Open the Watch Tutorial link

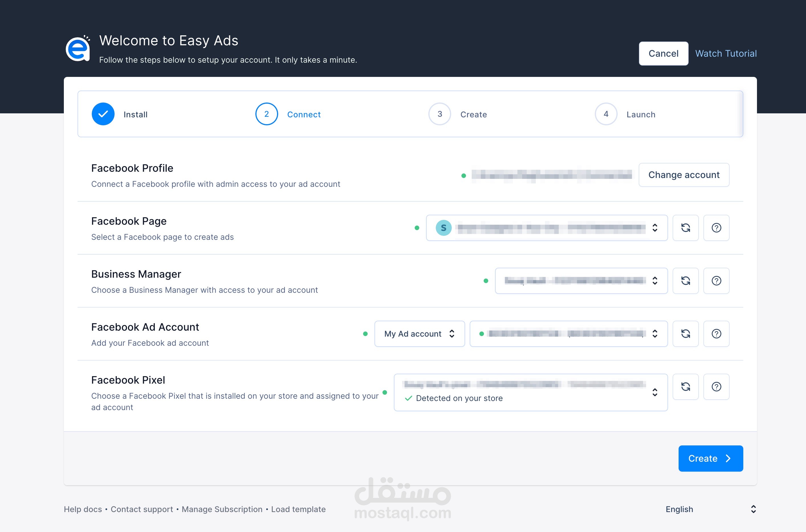pos(726,53)
